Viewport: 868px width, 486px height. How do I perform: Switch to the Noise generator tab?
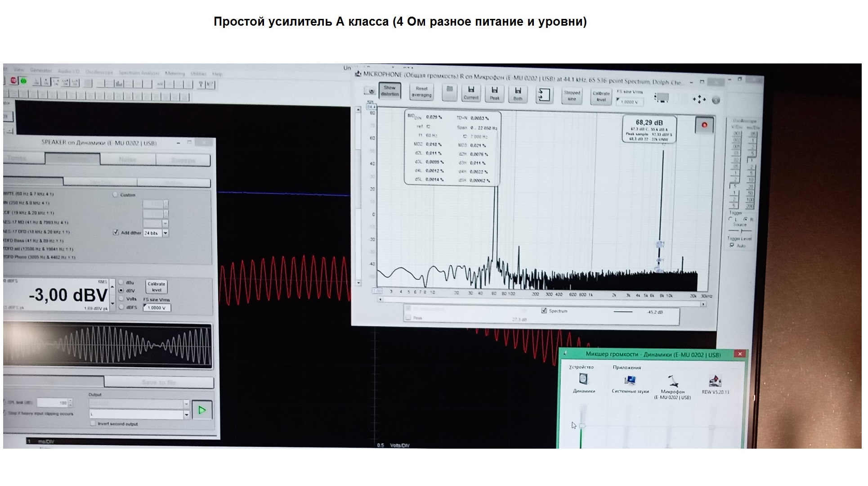128,159
